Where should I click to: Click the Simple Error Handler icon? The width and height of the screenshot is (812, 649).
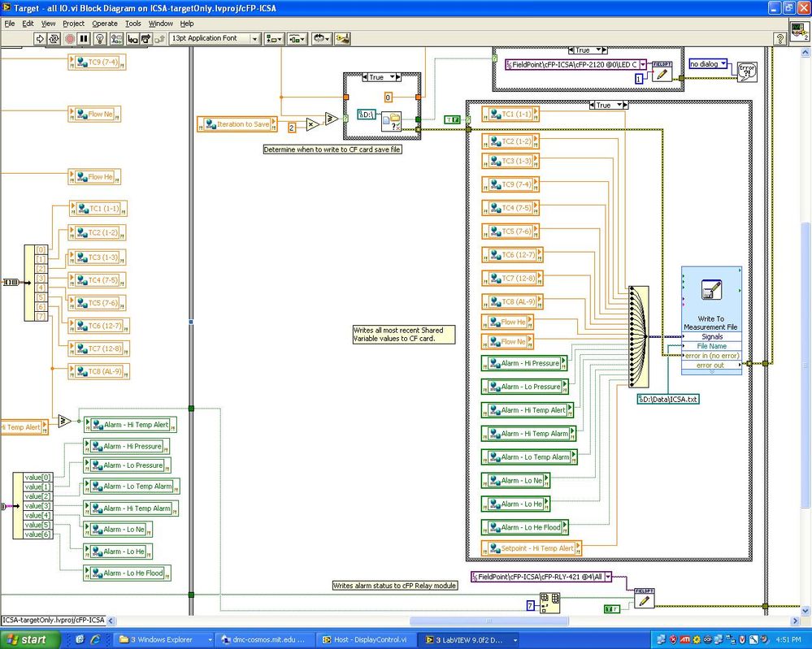pyautogui.click(x=745, y=71)
